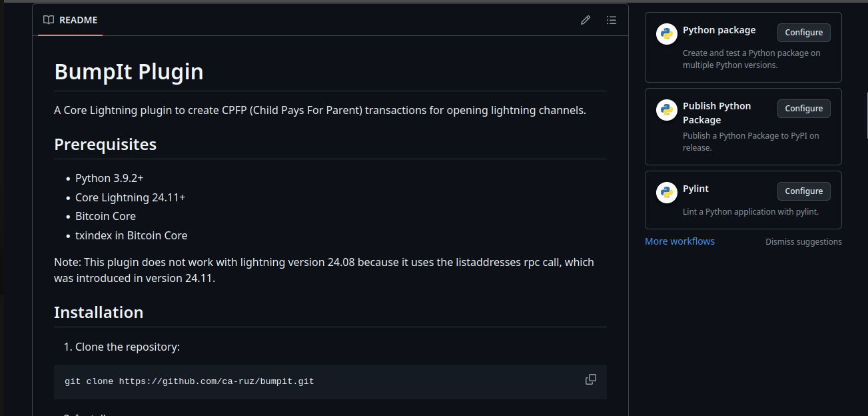Select the README tab label
This screenshot has width=868, height=416.
tap(79, 20)
